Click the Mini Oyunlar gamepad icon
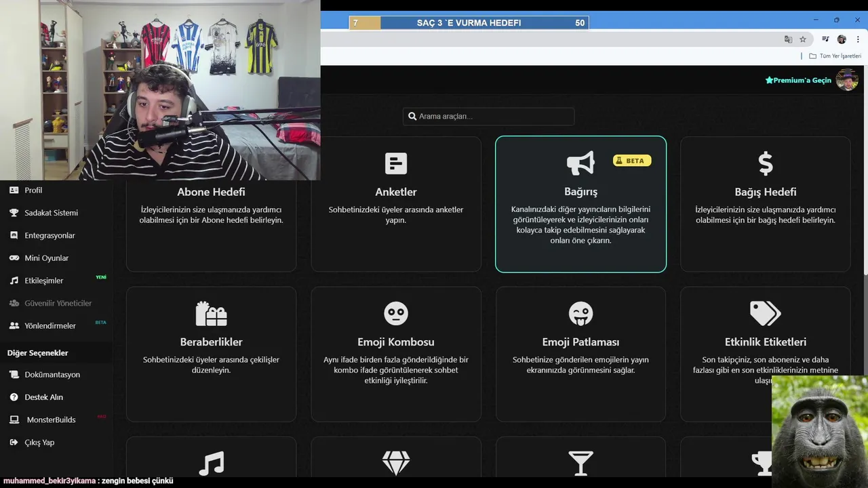This screenshot has width=868, height=488. [x=14, y=258]
